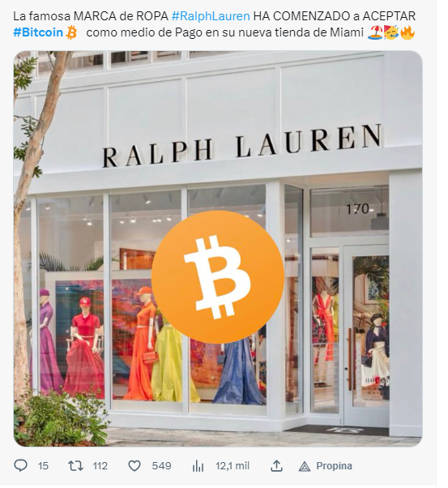Click the 12,1 mil views count
Viewport: 448px width, 488px height.
coord(233,466)
